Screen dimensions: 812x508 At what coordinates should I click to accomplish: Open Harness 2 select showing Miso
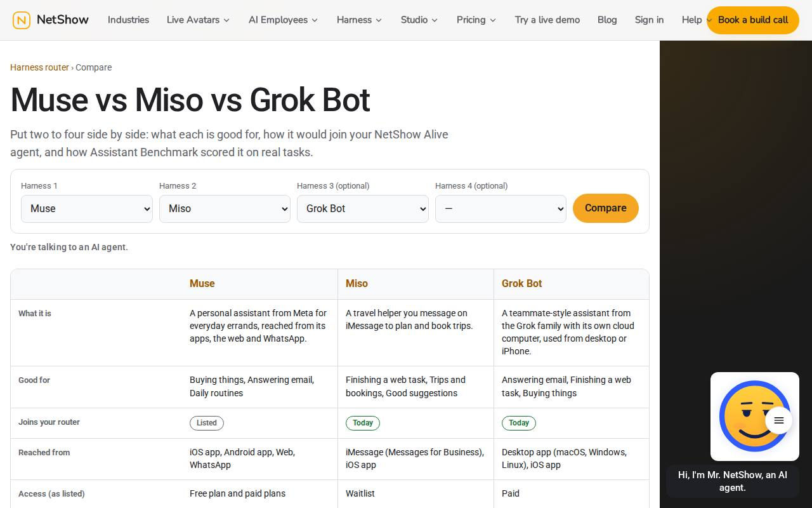pyautogui.click(x=225, y=209)
